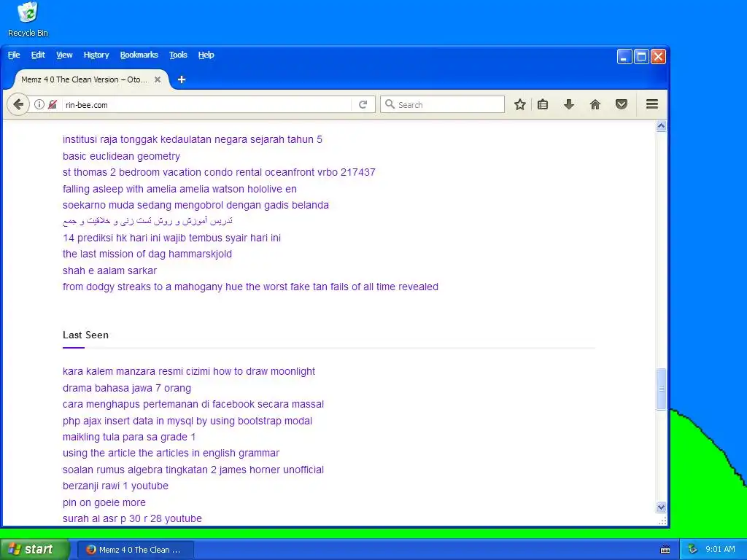Viewport: 747px width, 560px height.
Task: Click the scrollbar up arrow
Action: [661, 126]
